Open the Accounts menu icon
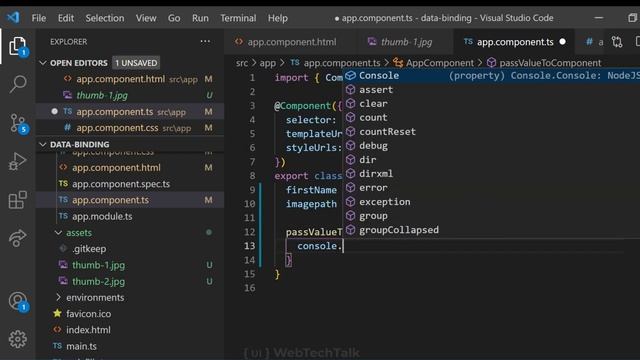Screen dimensions: 640x360 coord(18,302)
